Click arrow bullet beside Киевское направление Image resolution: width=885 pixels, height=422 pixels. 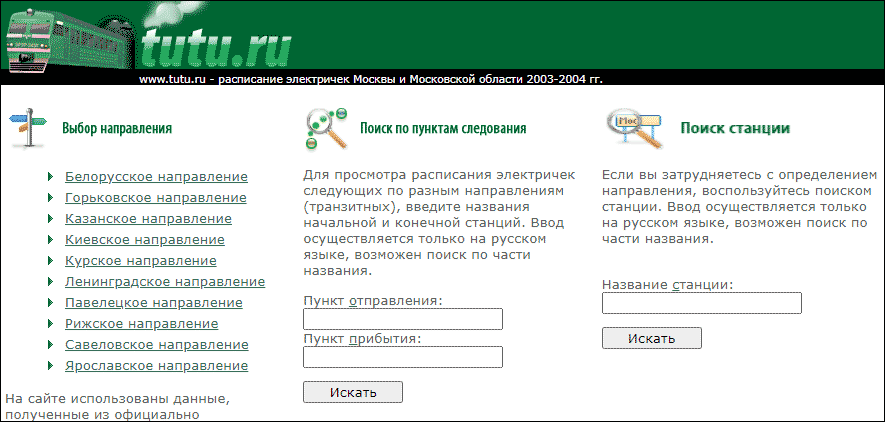(x=51, y=240)
